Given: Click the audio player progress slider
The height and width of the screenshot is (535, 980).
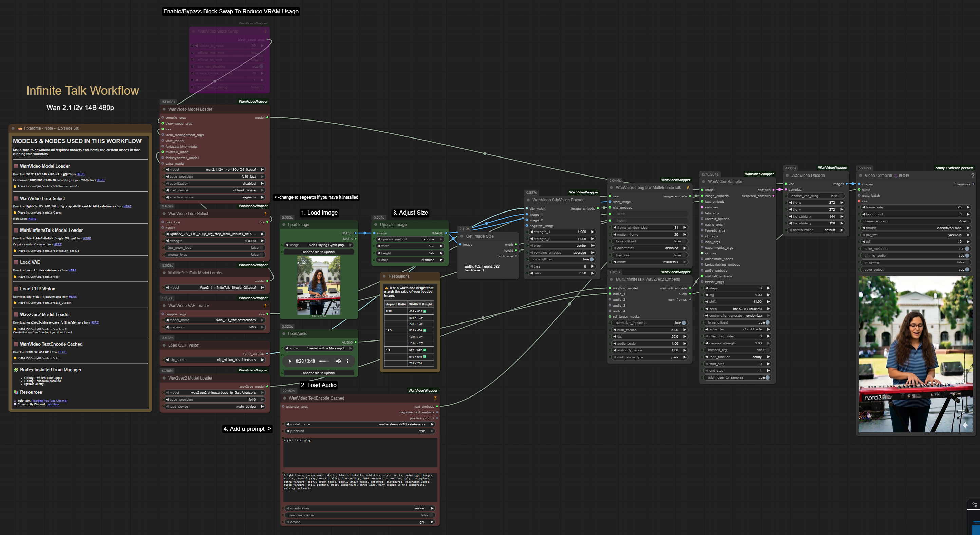Looking at the screenshot, I should click(x=324, y=361).
